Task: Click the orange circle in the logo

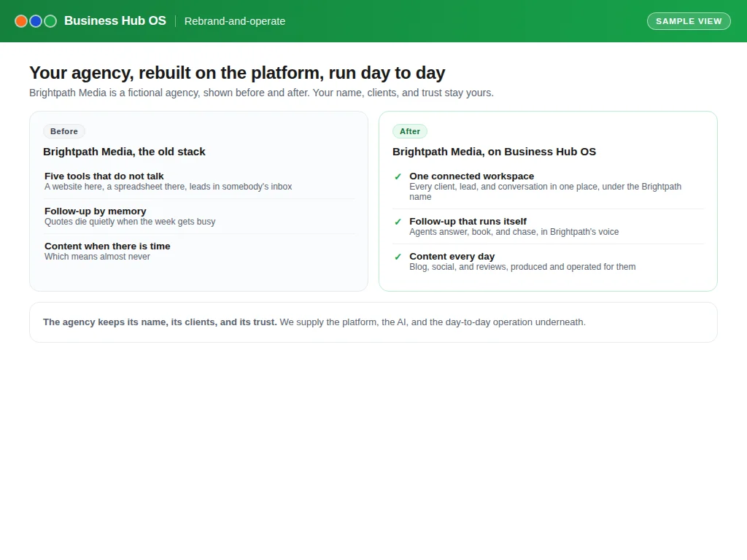Action: pos(21,21)
